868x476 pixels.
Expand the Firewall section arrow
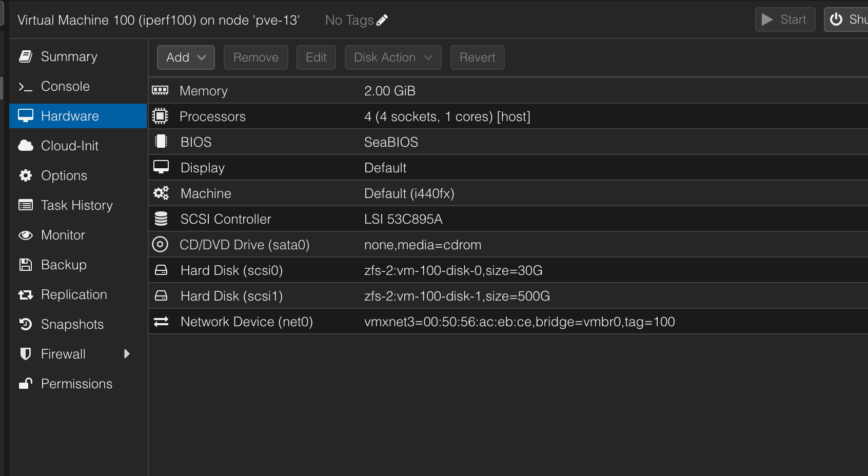127,354
